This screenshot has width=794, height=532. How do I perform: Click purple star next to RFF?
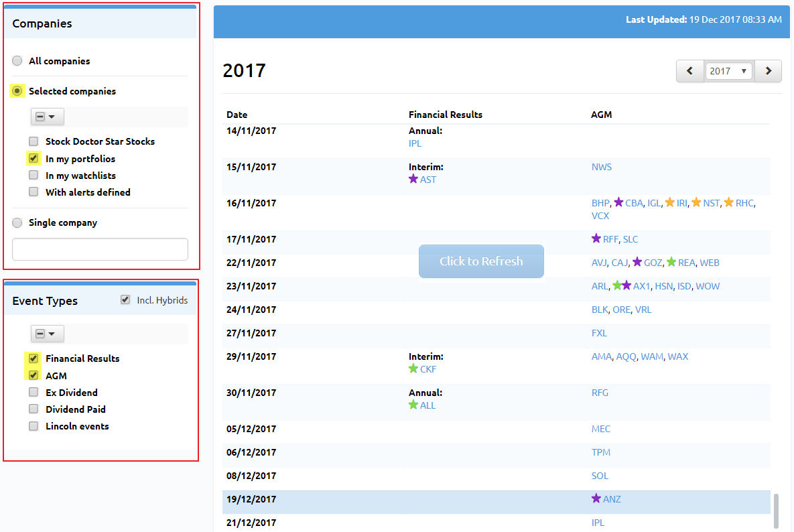pyautogui.click(x=596, y=239)
